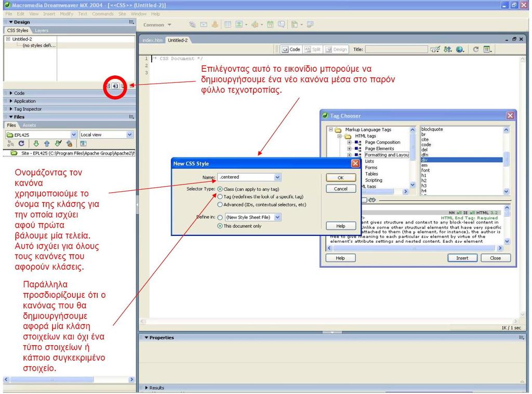The image size is (532, 394).
Task: Click the Check In files icon
Action: pos(69,143)
